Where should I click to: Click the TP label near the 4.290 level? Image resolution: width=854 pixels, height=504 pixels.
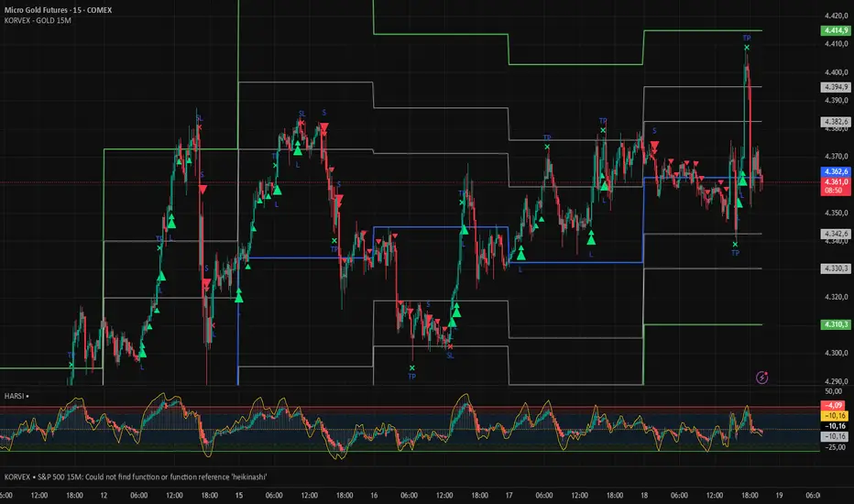(x=411, y=377)
